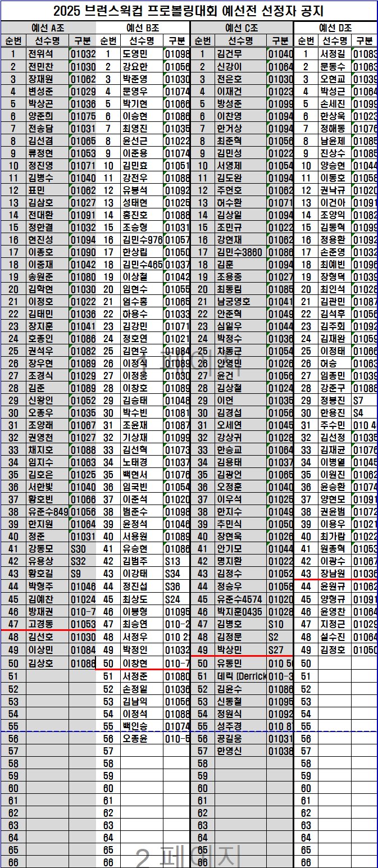Viewport: 378px width, 868px height.
Task: Click the 데릭 (Derrick name cell
Action: coord(241,675)
